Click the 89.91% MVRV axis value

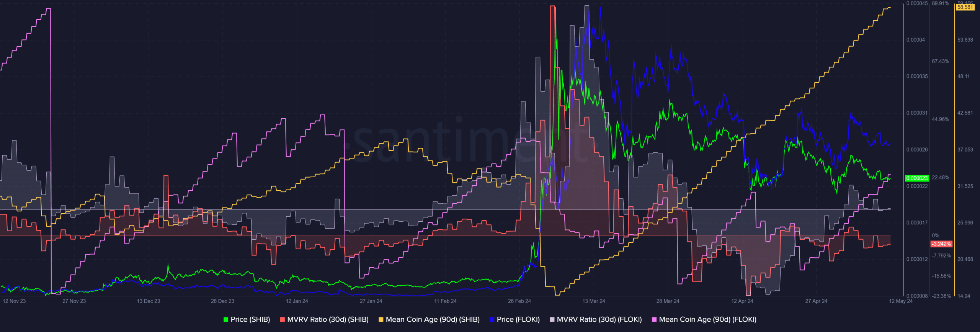pyautogui.click(x=940, y=3)
